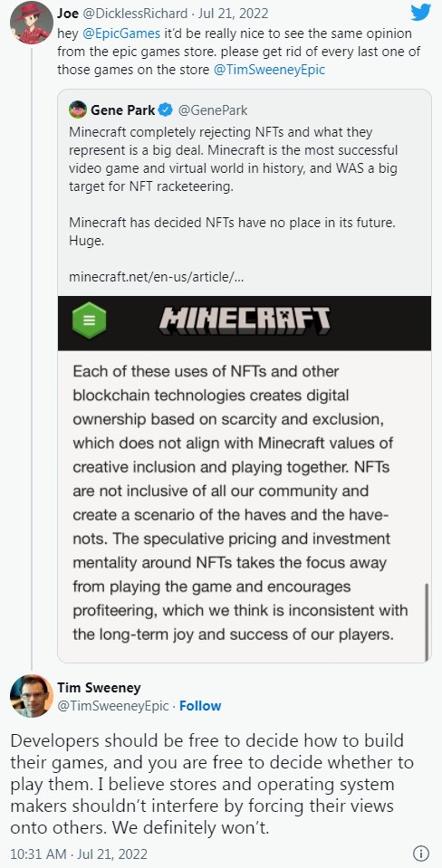This screenshot has height=868, width=442.
Task: Click the @GenePark handle
Action: pyautogui.click(x=213, y=110)
